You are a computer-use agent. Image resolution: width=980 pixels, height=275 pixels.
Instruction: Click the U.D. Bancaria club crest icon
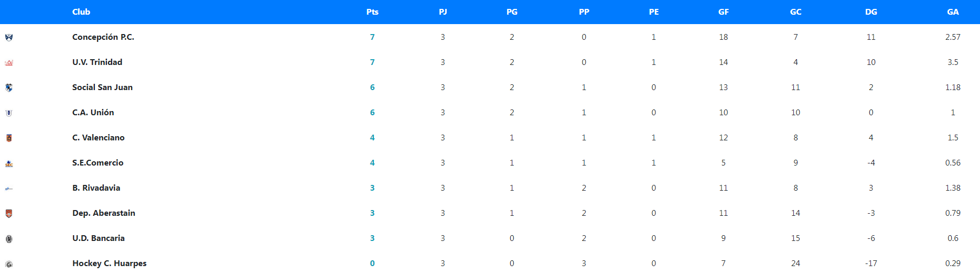click(9, 239)
